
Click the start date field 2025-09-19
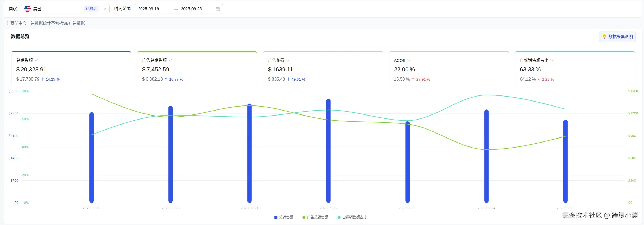pyautogui.click(x=149, y=9)
